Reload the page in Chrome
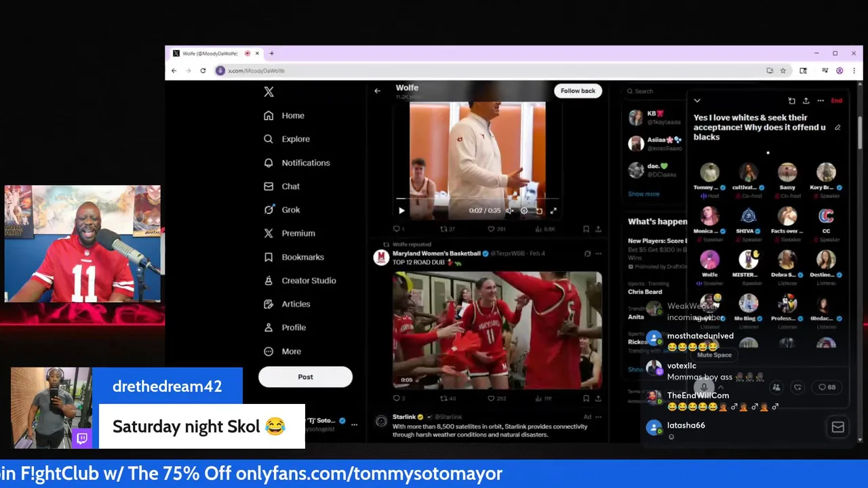This screenshot has height=488, width=868. coord(203,70)
